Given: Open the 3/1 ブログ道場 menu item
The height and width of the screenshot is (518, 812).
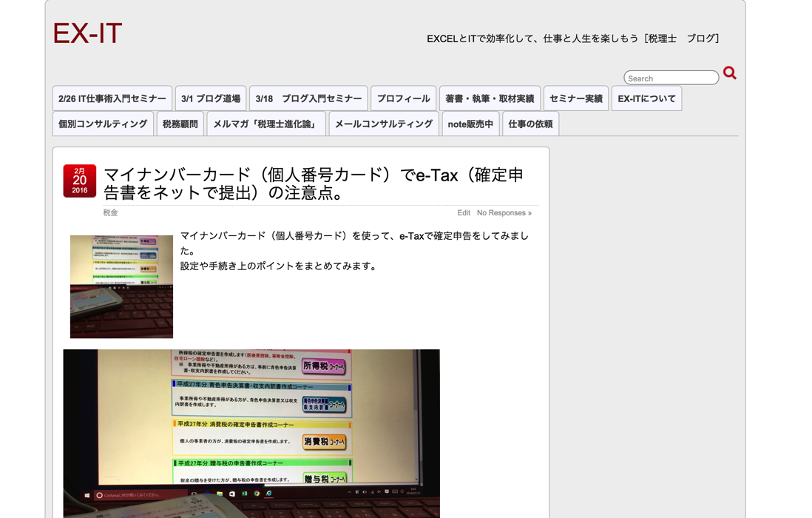Looking at the screenshot, I should [211, 98].
